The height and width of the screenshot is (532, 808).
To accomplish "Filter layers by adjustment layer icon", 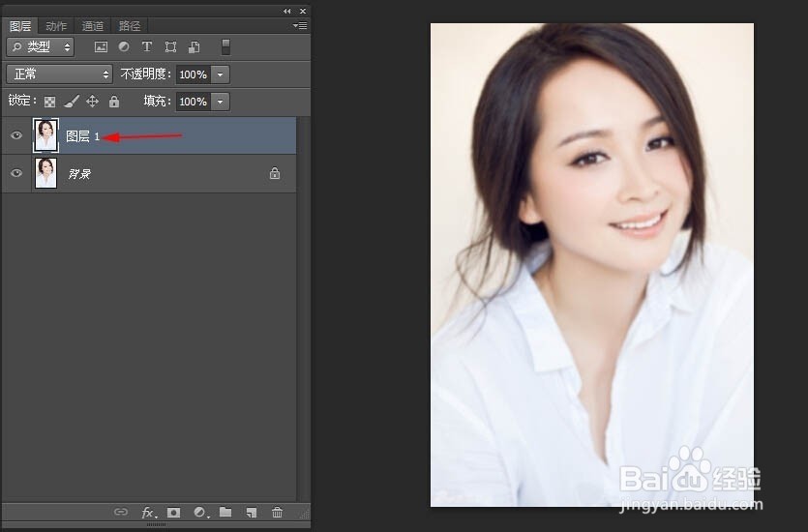I will click(124, 46).
